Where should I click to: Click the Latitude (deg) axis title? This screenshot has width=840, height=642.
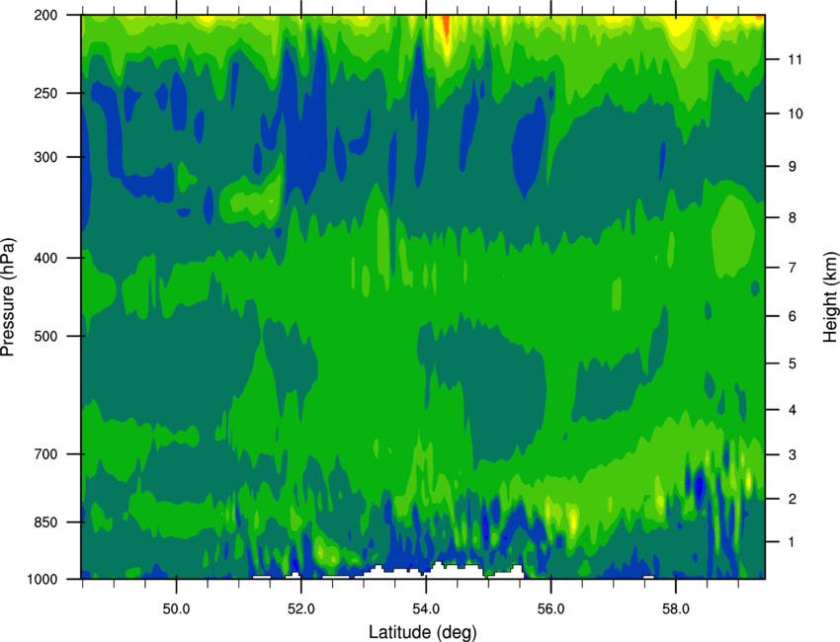[x=423, y=632]
